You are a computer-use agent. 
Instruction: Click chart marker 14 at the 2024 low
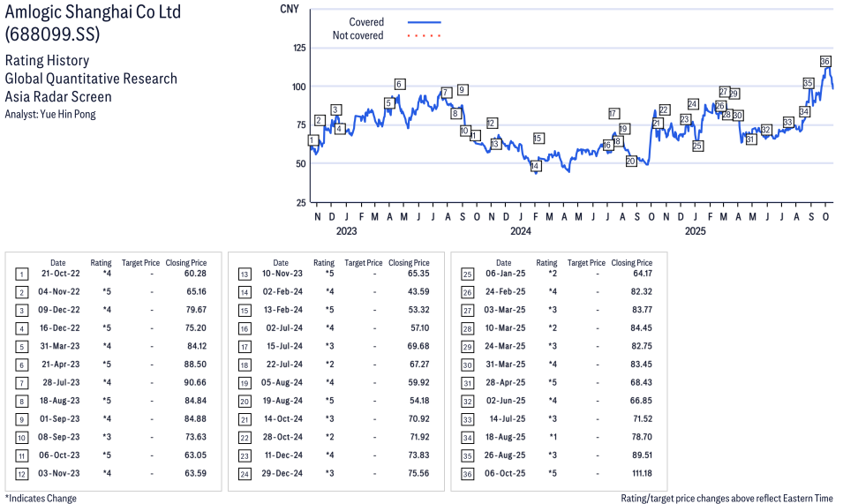pos(535,166)
